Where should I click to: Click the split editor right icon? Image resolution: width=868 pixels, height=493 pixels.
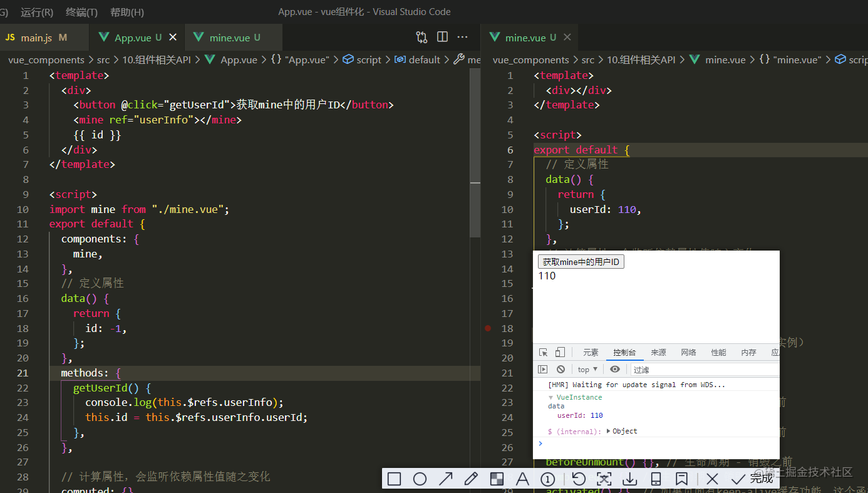(442, 37)
